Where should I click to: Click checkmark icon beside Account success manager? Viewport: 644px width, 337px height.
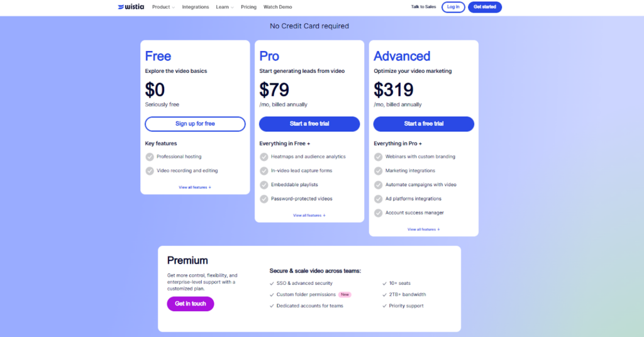coord(379,213)
